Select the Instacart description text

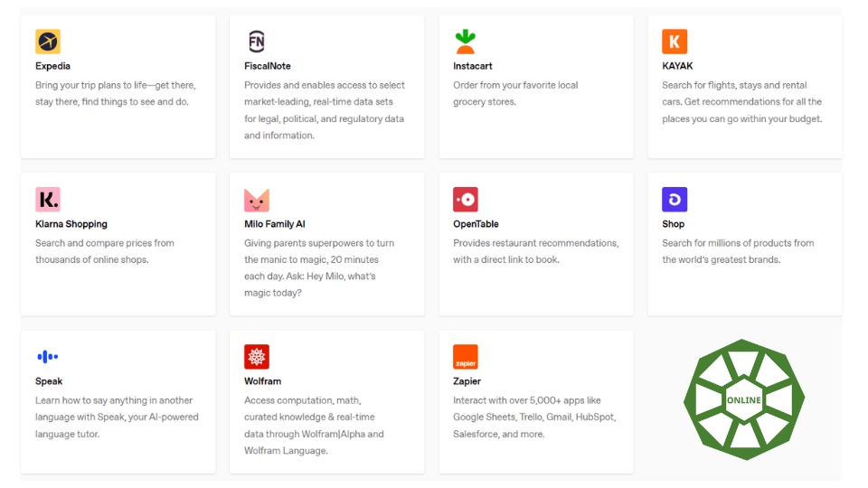[x=515, y=93]
